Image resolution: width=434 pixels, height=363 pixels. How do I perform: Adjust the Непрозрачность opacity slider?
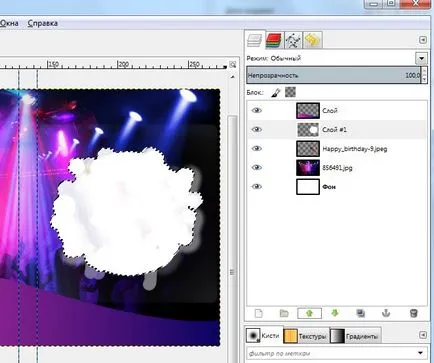334,75
